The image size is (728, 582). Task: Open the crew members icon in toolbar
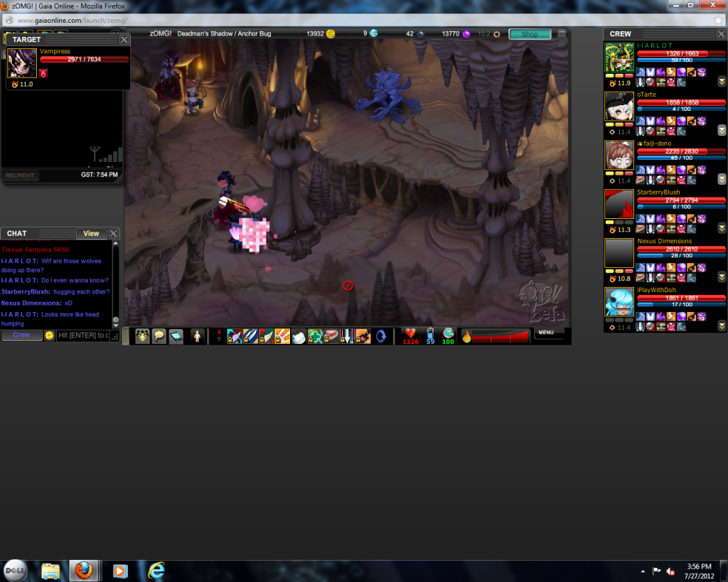pos(142,336)
